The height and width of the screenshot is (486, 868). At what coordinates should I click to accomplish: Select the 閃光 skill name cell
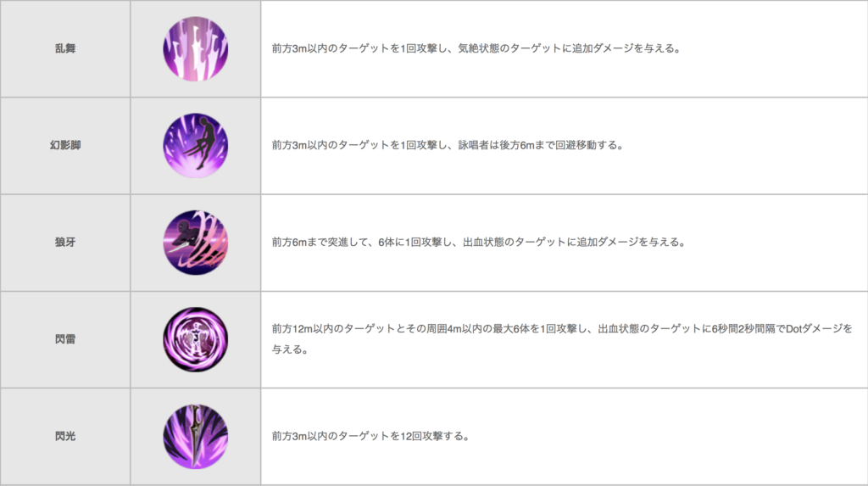[65, 437]
